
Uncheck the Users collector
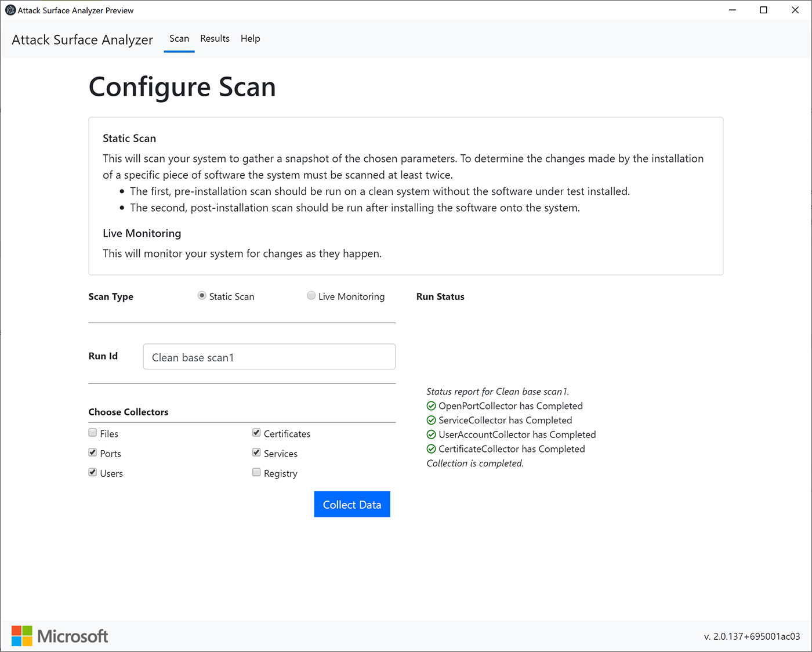click(92, 472)
